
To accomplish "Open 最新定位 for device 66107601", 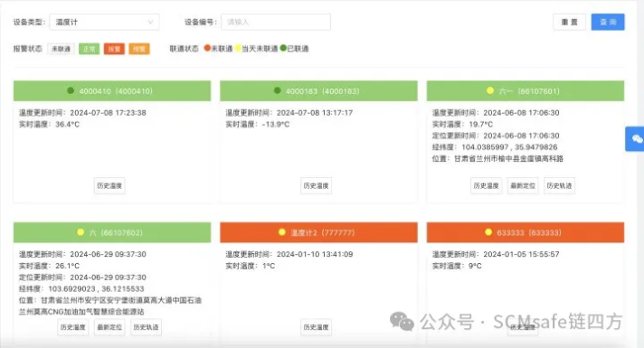I will (x=523, y=186).
